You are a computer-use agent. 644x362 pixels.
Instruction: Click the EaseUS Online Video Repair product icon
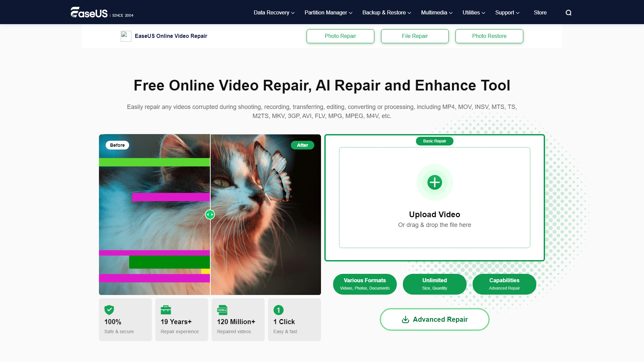(x=126, y=36)
